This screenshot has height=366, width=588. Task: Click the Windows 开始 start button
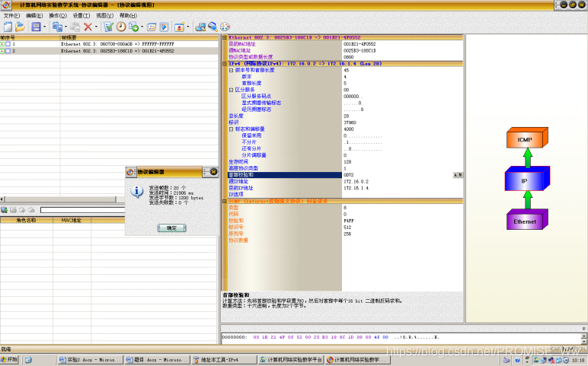pos(10,360)
